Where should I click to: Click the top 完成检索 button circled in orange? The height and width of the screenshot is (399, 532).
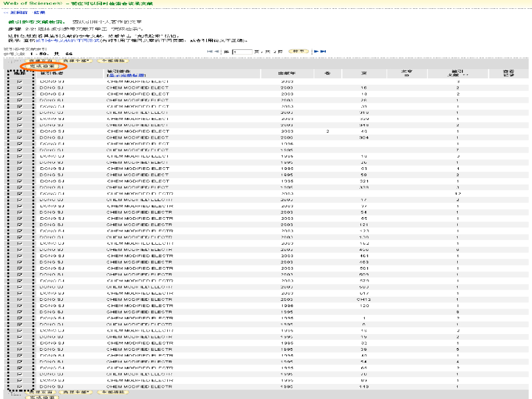pos(43,66)
